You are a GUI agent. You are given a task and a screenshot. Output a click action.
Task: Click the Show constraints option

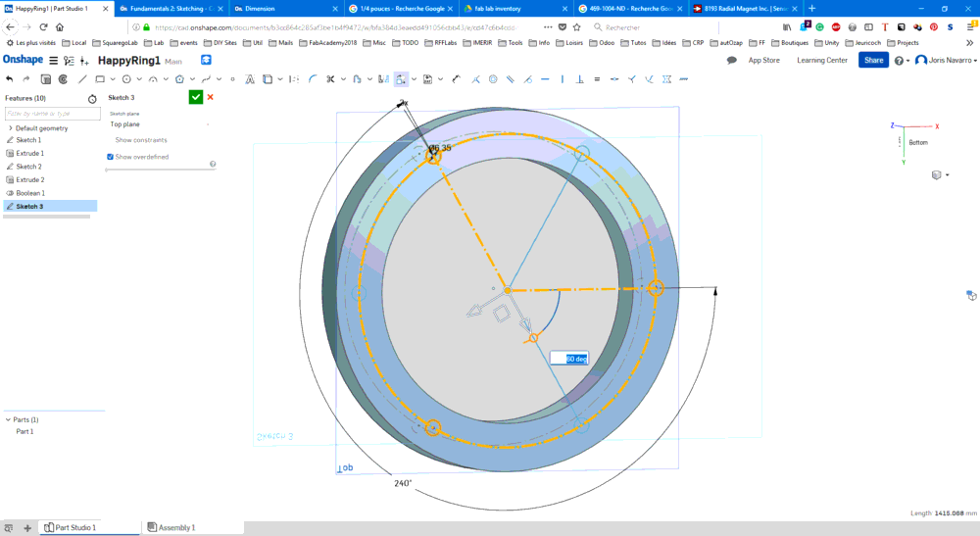tap(140, 140)
